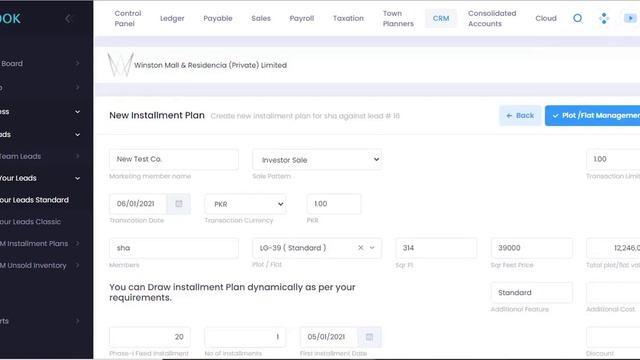Click the blue diamond apps icon

(x=604, y=18)
